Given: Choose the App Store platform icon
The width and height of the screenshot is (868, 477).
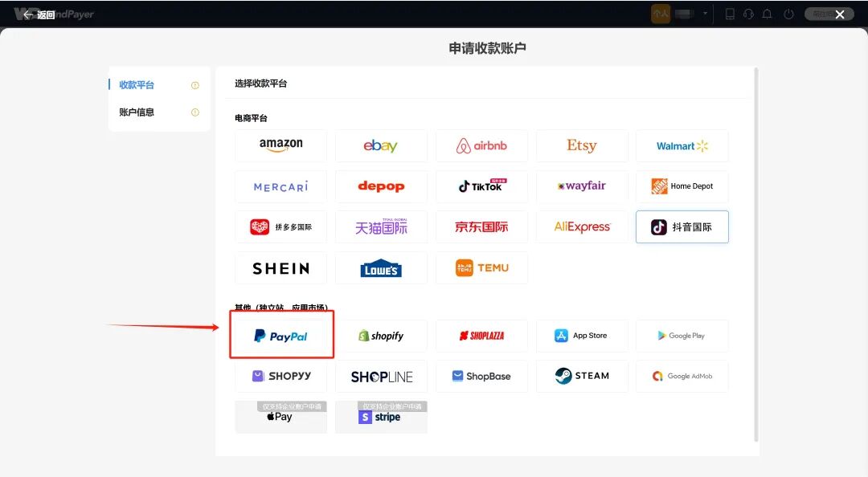Looking at the screenshot, I should (582, 335).
